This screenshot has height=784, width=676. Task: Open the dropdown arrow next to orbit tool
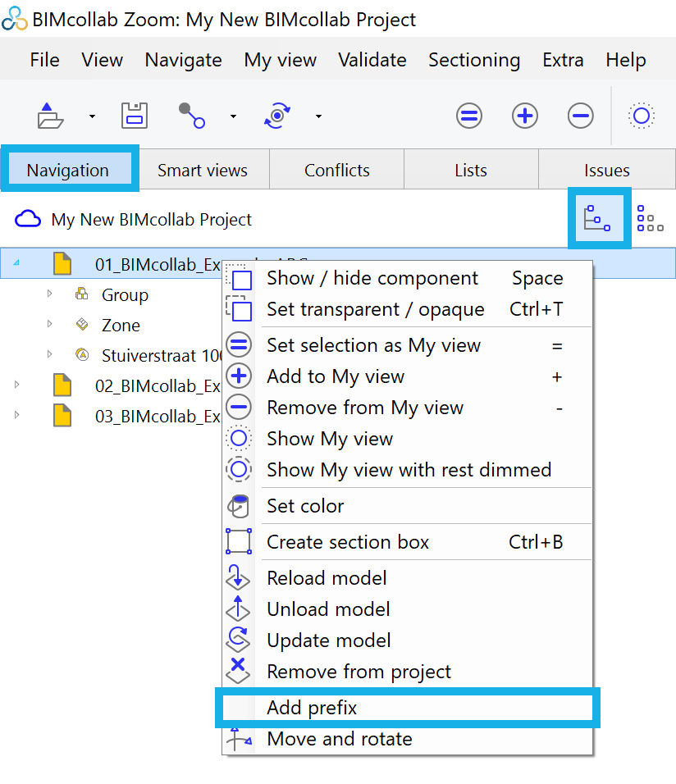[318, 116]
